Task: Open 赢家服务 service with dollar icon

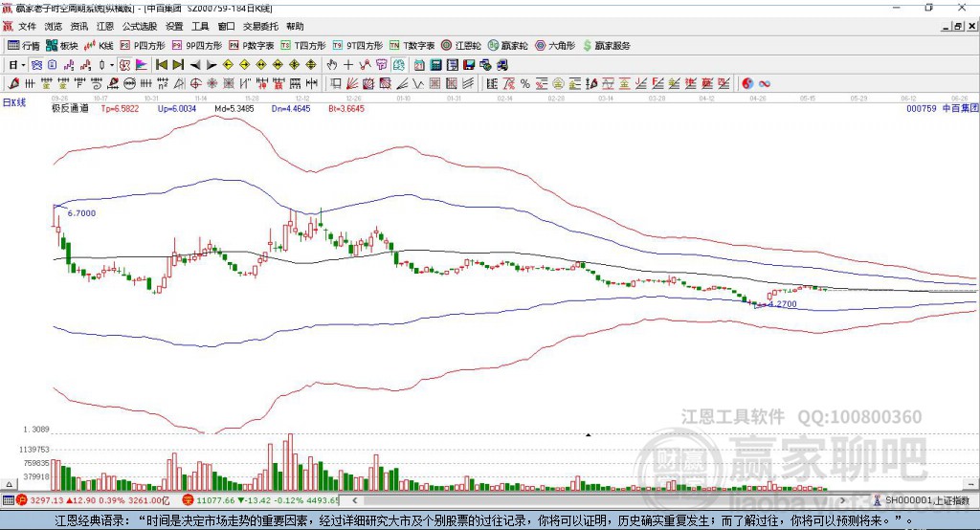Action: 606,46
